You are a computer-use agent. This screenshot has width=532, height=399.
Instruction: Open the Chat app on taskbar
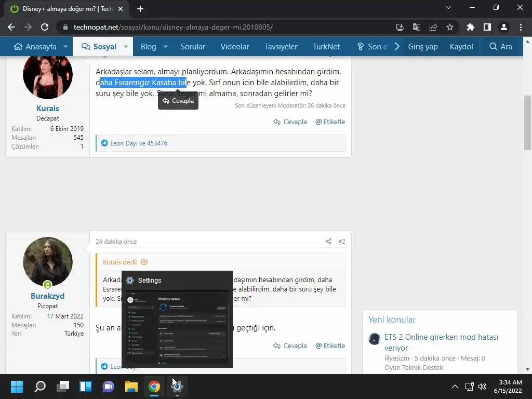pyautogui.click(x=108, y=387)
